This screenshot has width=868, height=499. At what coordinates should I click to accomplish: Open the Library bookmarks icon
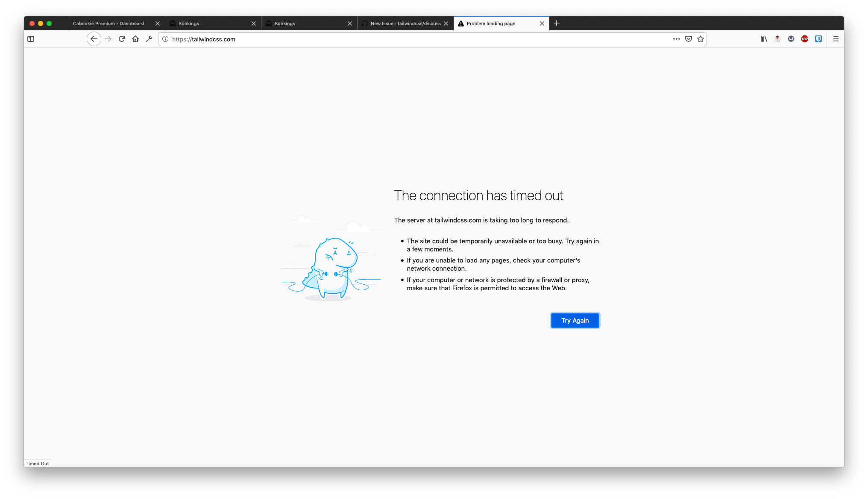764,39
